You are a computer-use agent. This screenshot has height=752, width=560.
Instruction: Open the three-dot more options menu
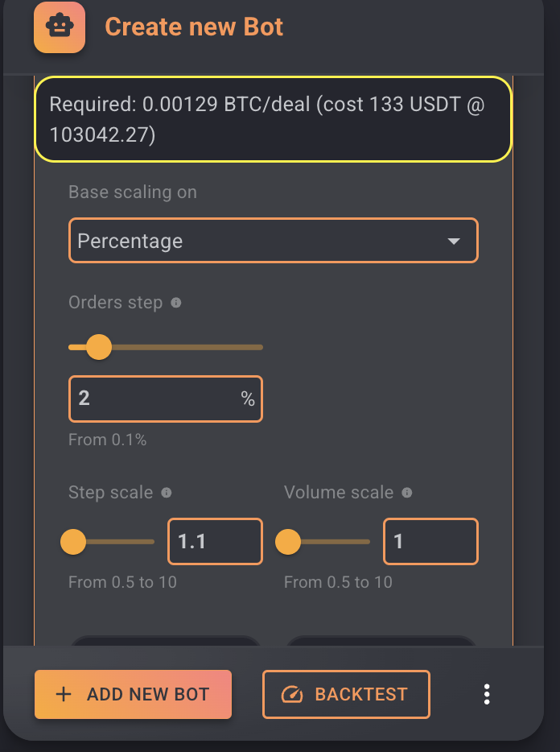487,694
